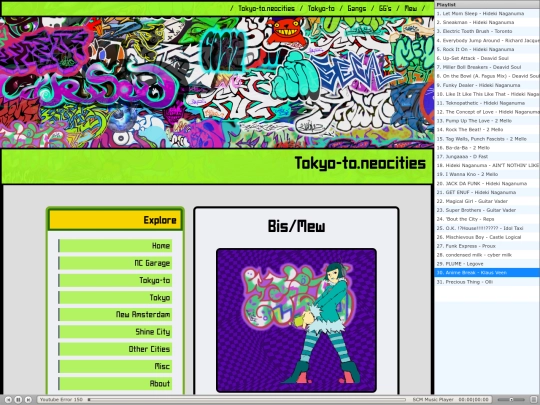This screenshot has height=405, width=540.
Task: Pause playback in the SCM Music Player
Action: pyautogui.click(x=19, y=399)
